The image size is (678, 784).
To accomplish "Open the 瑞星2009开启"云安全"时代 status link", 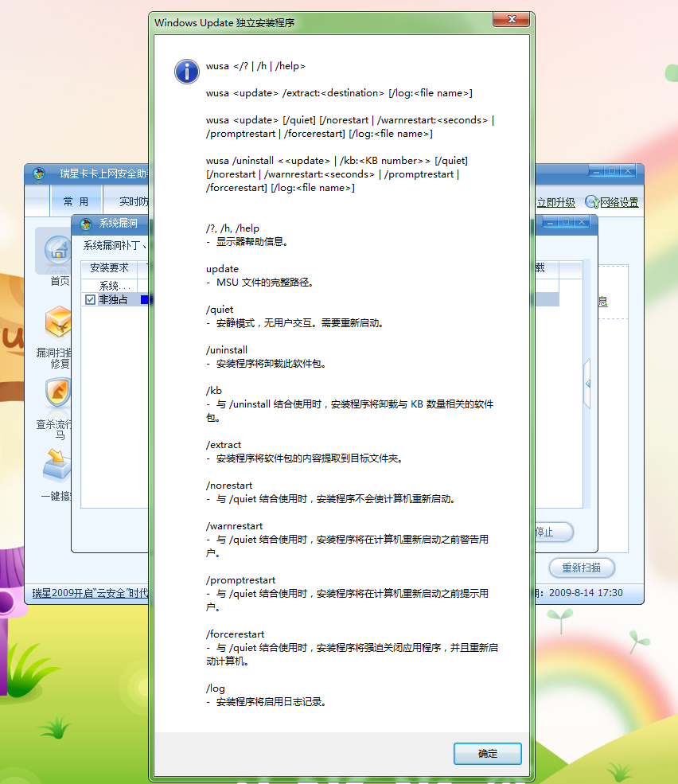I will pyautogui.click(x=91, y=593).
